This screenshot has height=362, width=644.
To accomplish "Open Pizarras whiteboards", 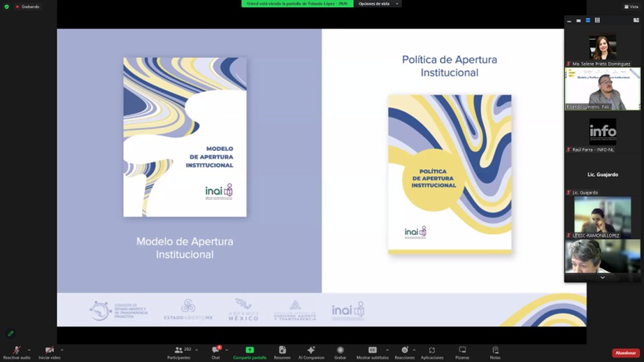I will [462, 352].
